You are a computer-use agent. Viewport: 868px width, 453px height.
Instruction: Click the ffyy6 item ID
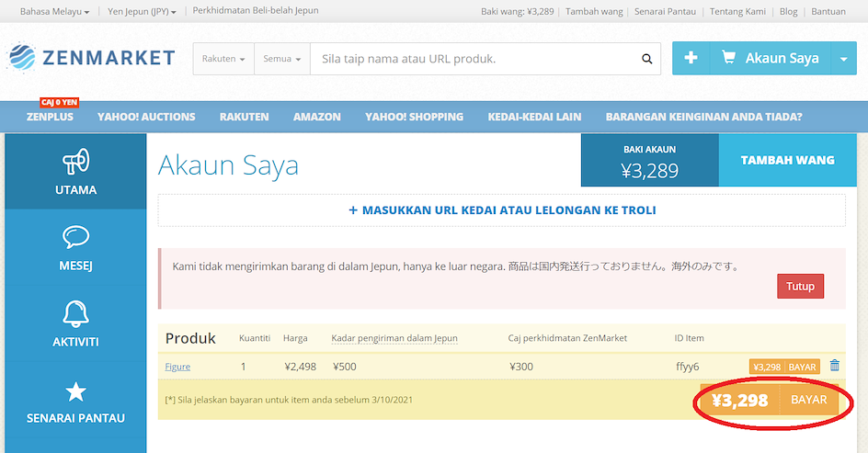(x=687, y=366)
